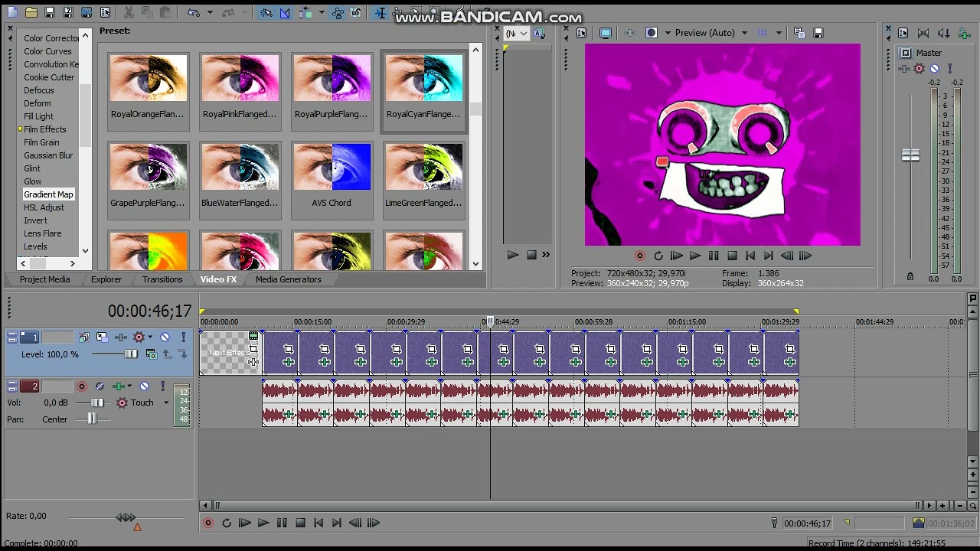This screenshot has width=980, height=551.
Task: Switch to the Video FX tab
Action: (x=219, y=279)
